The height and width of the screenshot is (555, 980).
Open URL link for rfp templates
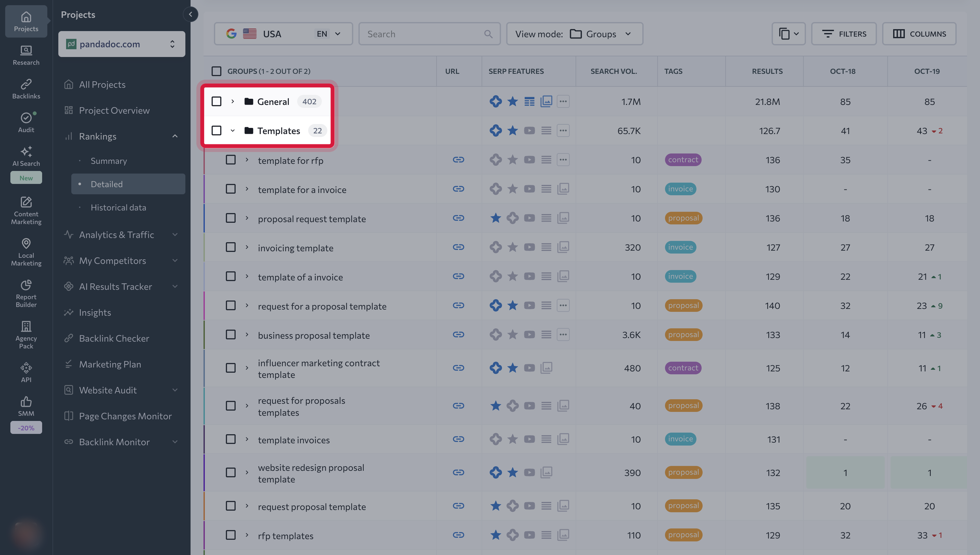tap(459, 535)
